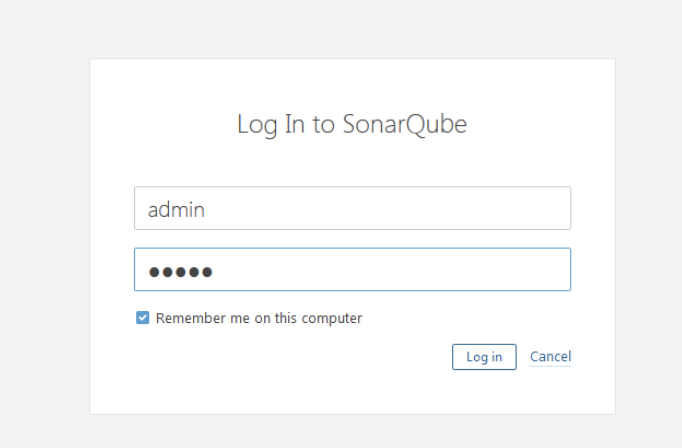Image resolution: width=682 pixels, height=448 pixels.
Task: Focus the username field containing admin
Action: [352, 208]
